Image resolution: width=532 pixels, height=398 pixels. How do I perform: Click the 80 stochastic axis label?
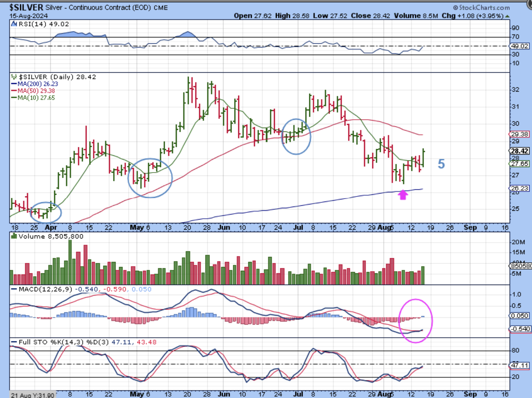[515, 351]
